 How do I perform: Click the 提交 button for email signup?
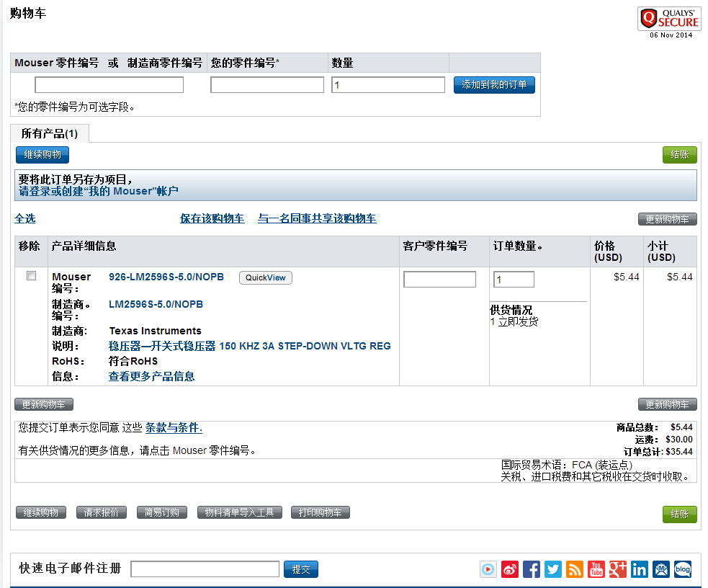pos(301,569)
